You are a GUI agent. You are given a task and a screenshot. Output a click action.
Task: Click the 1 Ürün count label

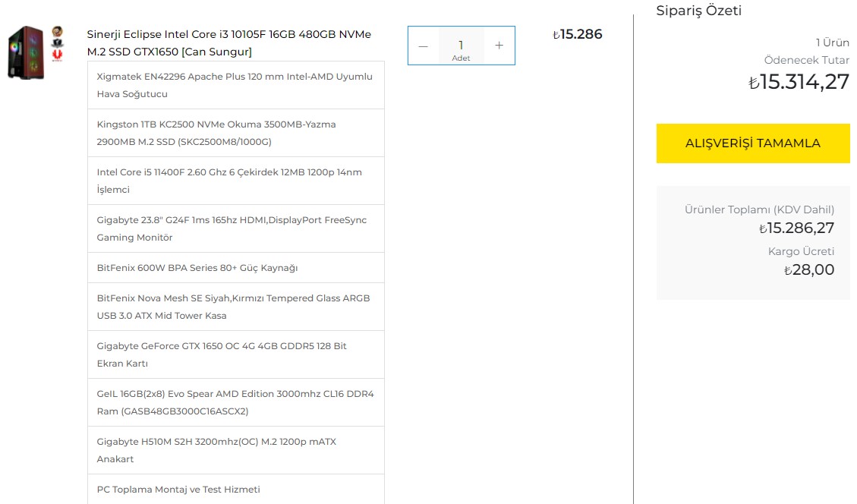(833, 43)
